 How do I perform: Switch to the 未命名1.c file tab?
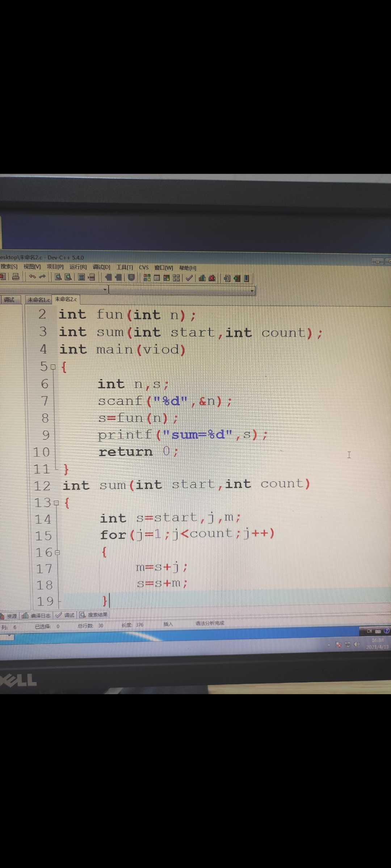tap(39, 300)
